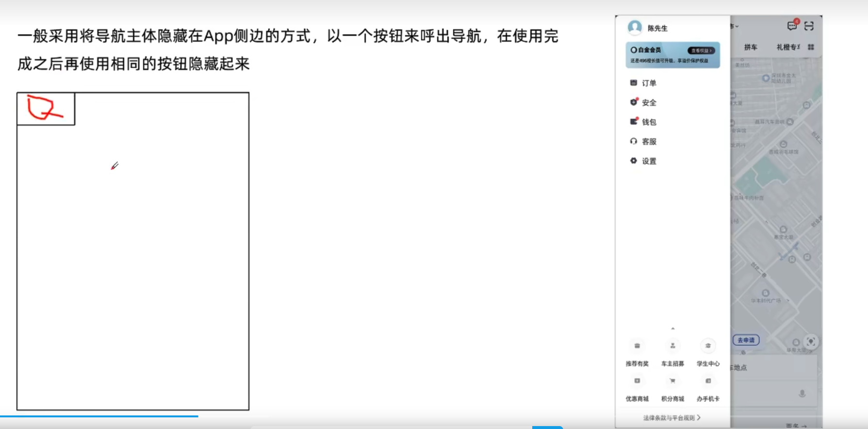The image size is (868, 429).
Task: Click the 查看权益 button on membership card
Action: [x=701, y=50]
